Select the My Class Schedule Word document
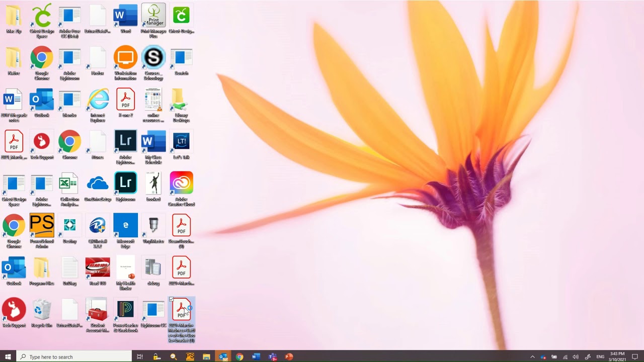This screenshot has height=362, width=644. (x=153, y=147)
